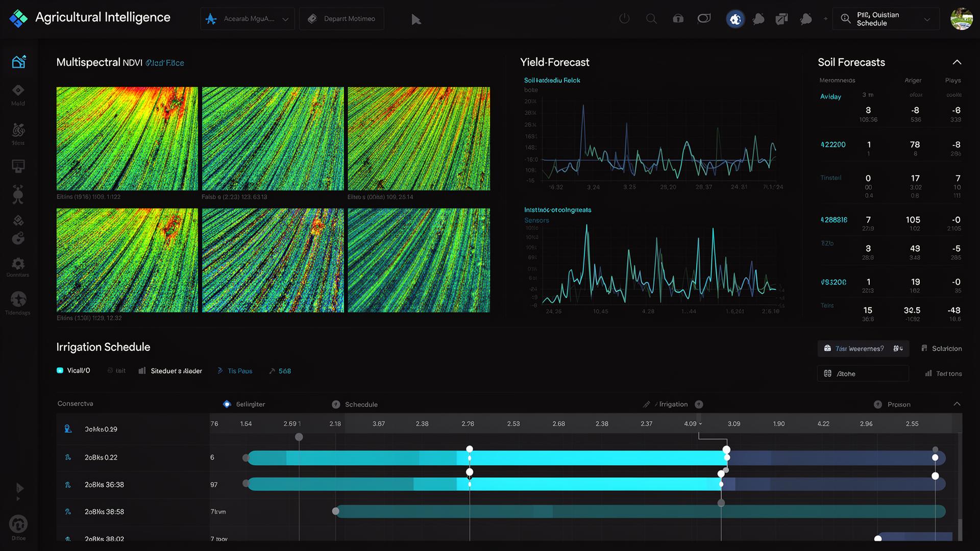Open the settings gear in left sidebar

point(18,264)
